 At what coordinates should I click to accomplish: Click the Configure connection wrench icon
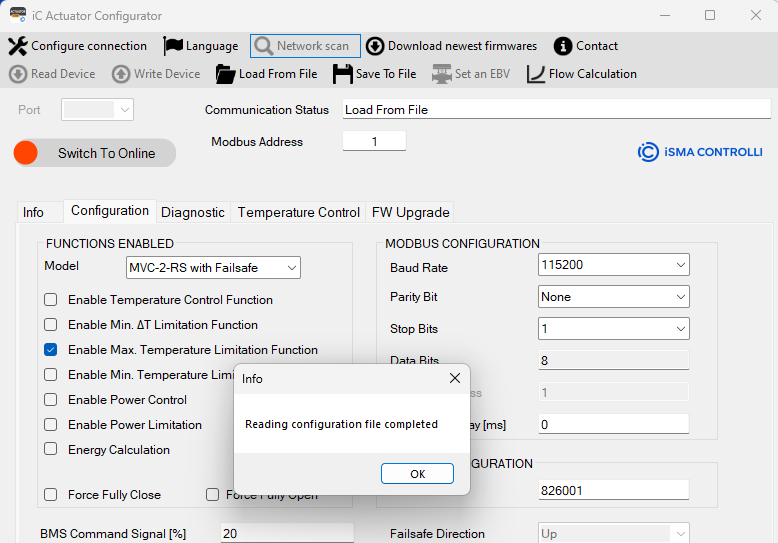tap(18, 46)
